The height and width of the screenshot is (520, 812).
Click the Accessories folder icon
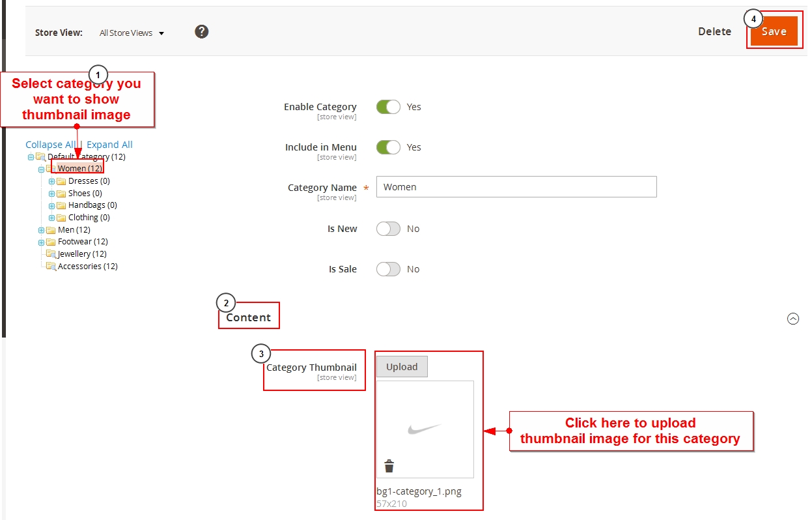(x=51, y=266)
